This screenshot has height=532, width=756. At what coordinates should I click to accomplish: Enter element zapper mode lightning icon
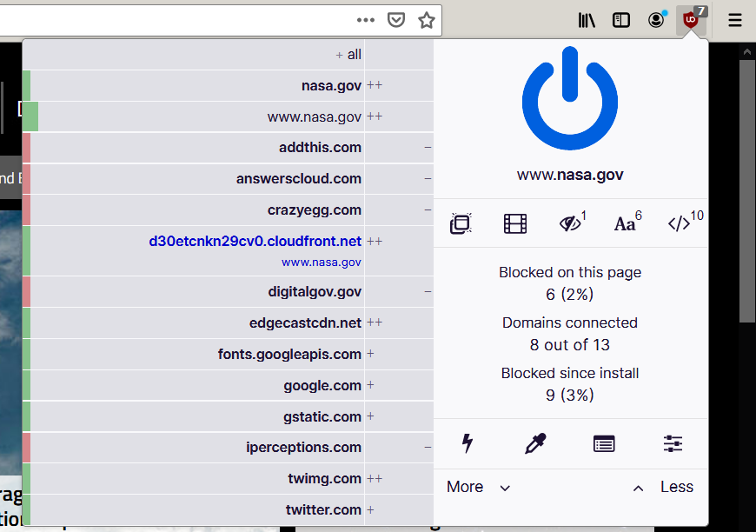pyautogui.click(x=468, y=443)
